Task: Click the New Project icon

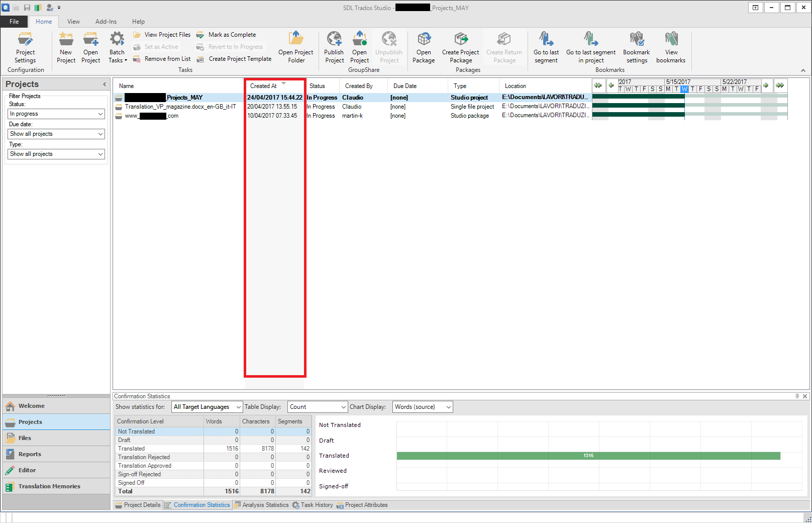Action: tap(66, 39)
